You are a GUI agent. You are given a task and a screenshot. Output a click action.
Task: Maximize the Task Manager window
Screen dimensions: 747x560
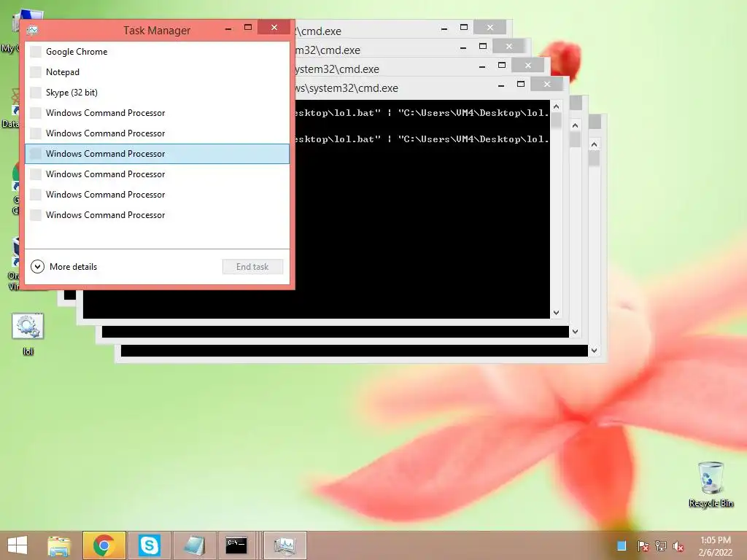(x=248, y=28)
